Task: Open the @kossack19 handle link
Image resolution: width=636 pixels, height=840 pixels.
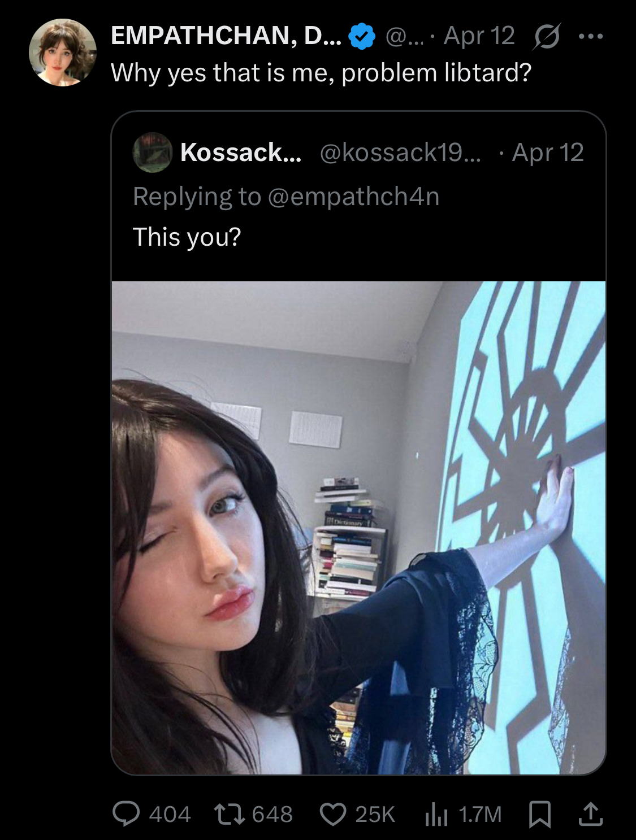Action: pos(400,153)
